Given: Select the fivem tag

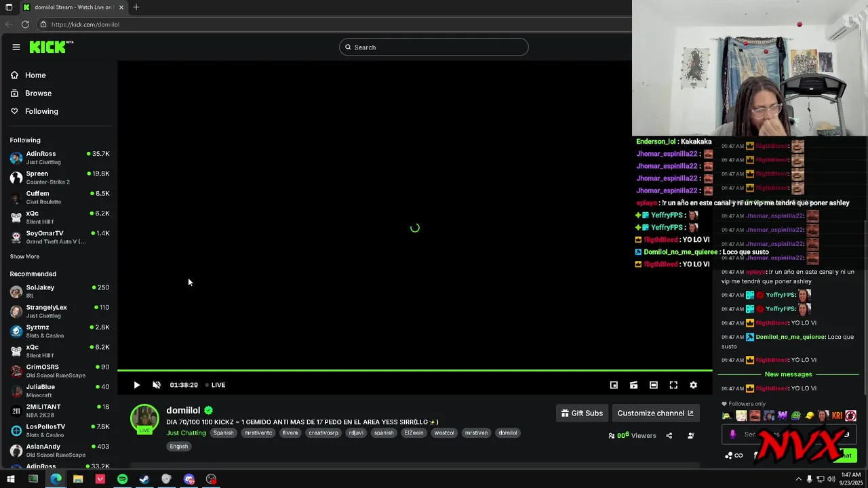Looking at the screenshot, I should click(290, 433).
